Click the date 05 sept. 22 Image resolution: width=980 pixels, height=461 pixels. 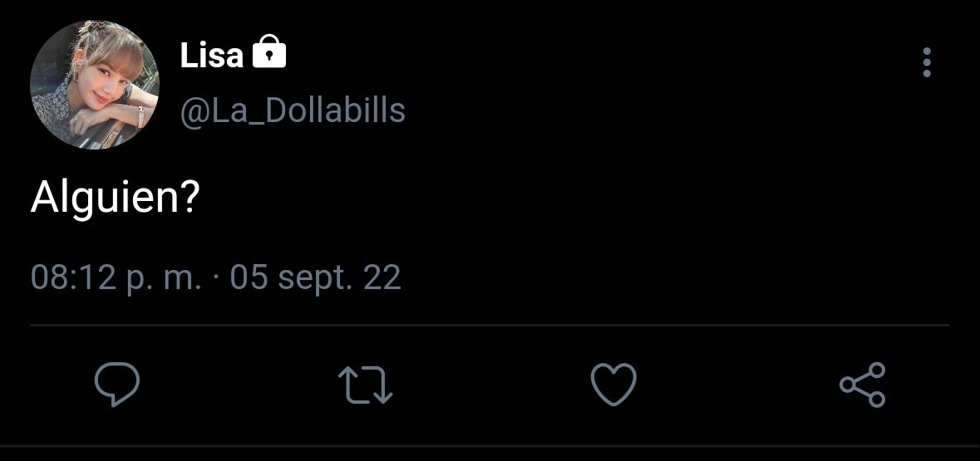(x=315, y=277)
